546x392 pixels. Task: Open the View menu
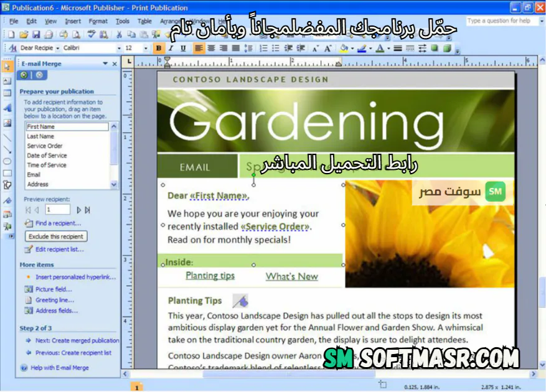coord(50,21)
